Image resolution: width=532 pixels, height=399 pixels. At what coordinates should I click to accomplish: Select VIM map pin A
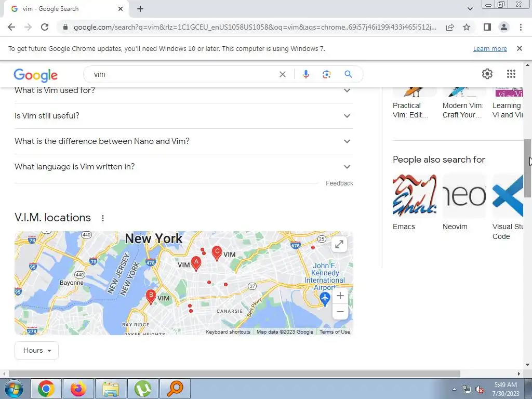[196, 263]
